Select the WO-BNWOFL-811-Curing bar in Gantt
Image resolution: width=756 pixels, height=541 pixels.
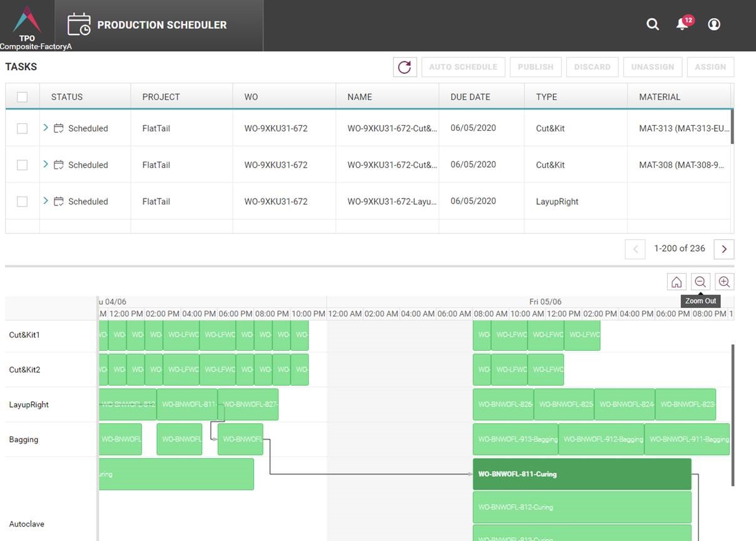(x=582, y=474)
